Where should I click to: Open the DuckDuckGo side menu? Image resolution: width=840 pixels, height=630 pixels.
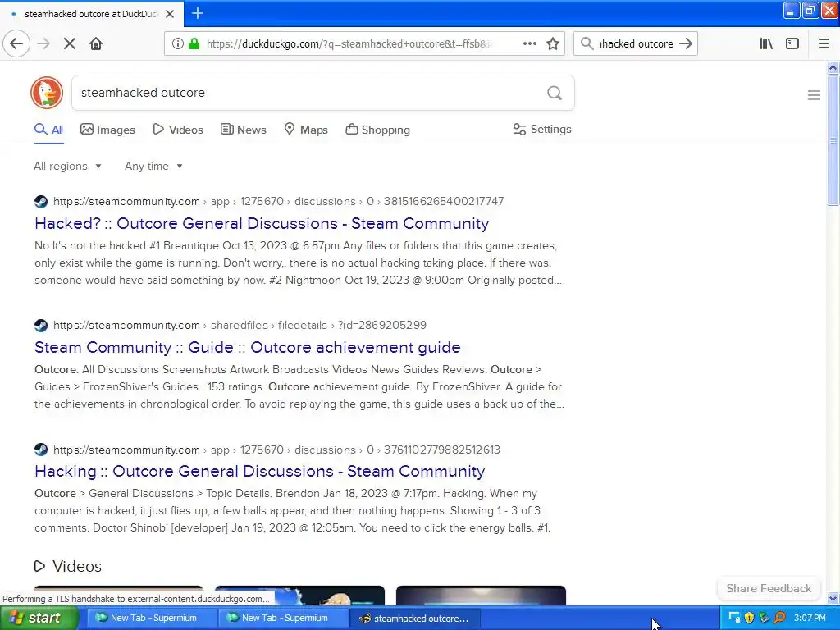tap(814, 95)
